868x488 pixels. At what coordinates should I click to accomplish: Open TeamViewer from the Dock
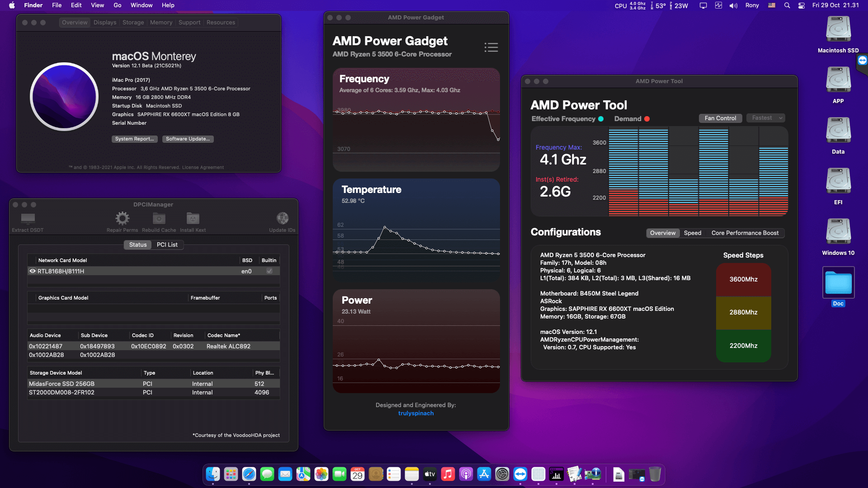520,474
